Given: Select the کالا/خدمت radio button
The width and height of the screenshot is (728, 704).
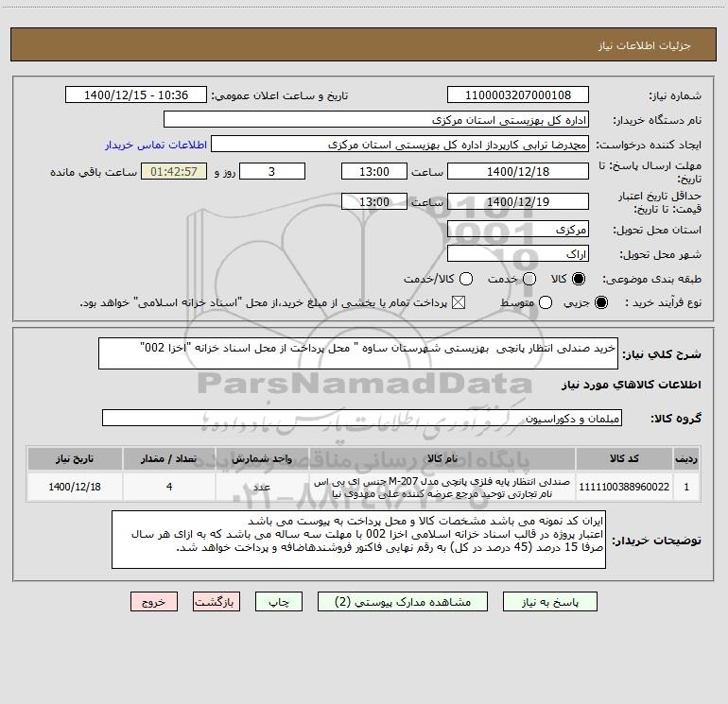Looking at the screenshot, I should coord(466,279).
